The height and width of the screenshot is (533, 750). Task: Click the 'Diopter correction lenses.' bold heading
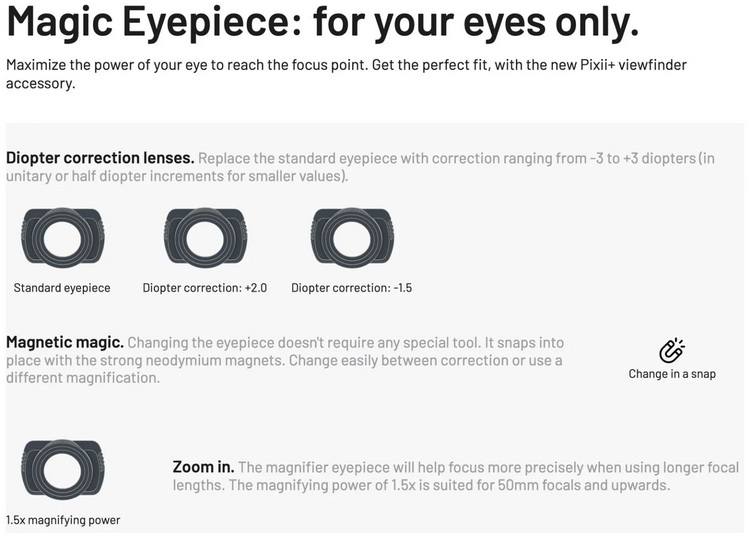click(100, 158)
